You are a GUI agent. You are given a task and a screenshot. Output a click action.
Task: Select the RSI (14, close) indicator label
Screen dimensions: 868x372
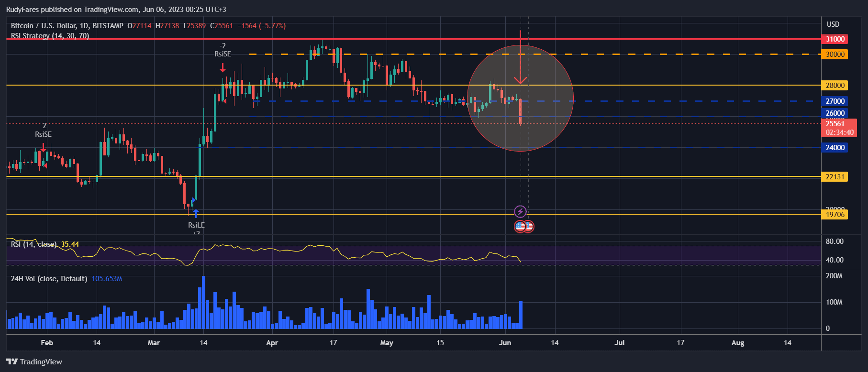[x=33, y=244]
